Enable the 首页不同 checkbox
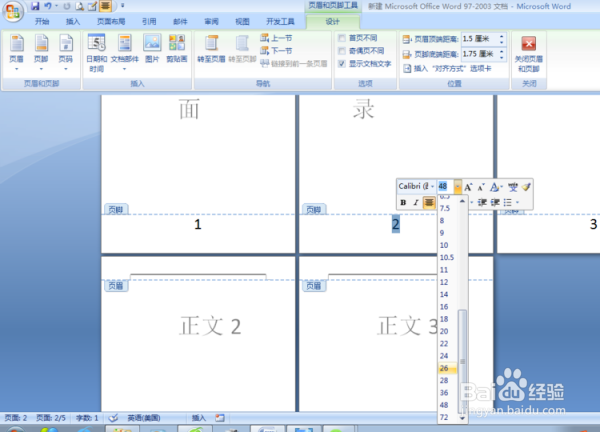Screen dimensions: 600x432 342,38
